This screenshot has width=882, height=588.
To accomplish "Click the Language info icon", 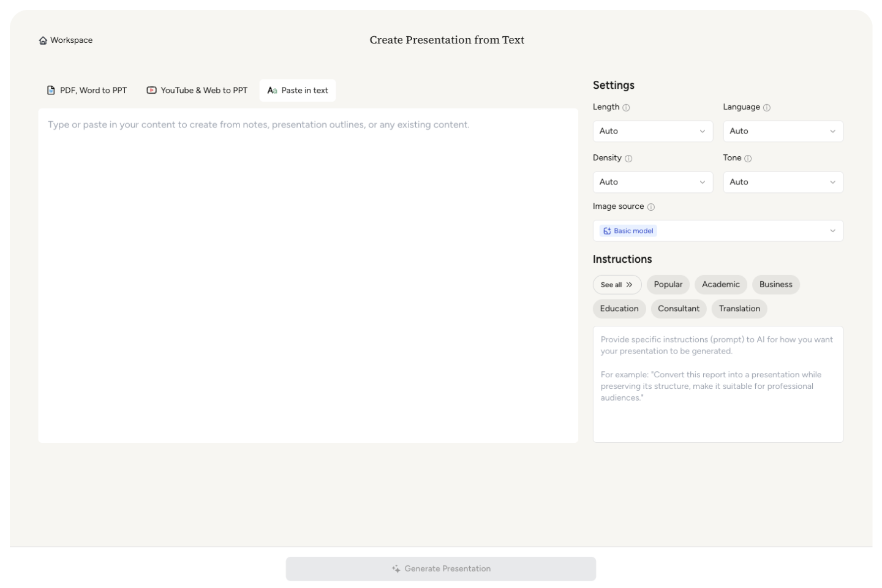I will click(767, 108).
